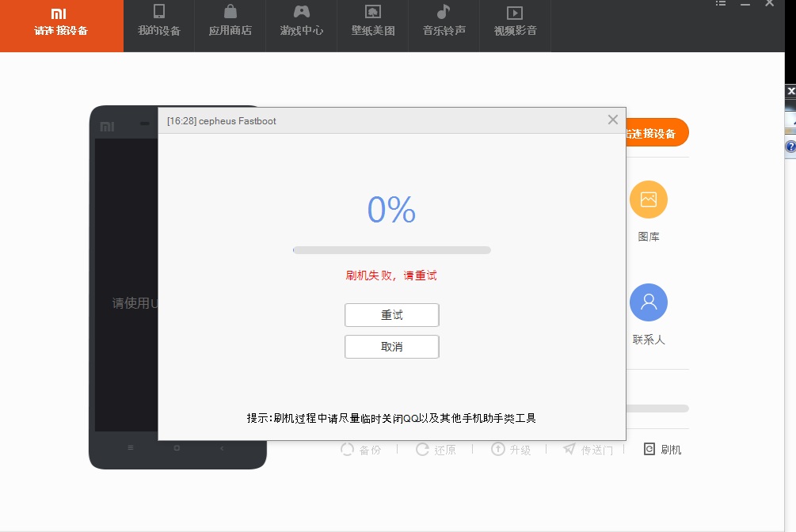This screenshot has width=796, height=532.
Task: Click the flashing progress bar
Action: [x=391, y=250]
